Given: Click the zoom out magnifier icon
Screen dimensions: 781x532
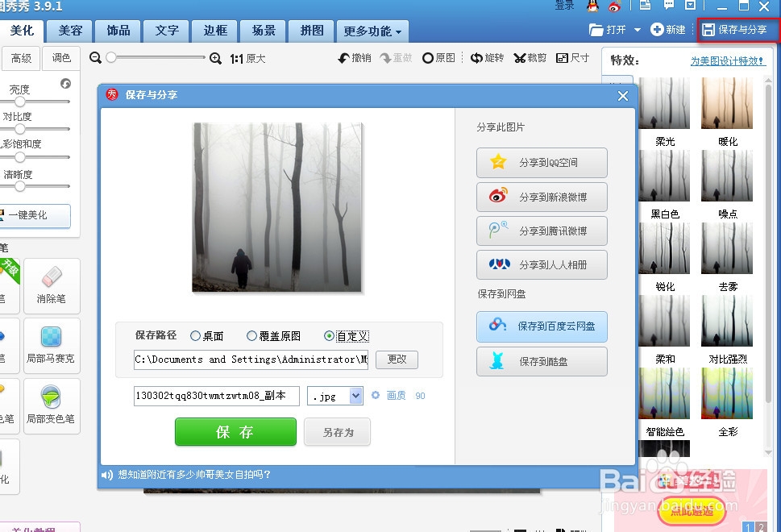Looking at the screenshot, I should click(x=95, y=58).
